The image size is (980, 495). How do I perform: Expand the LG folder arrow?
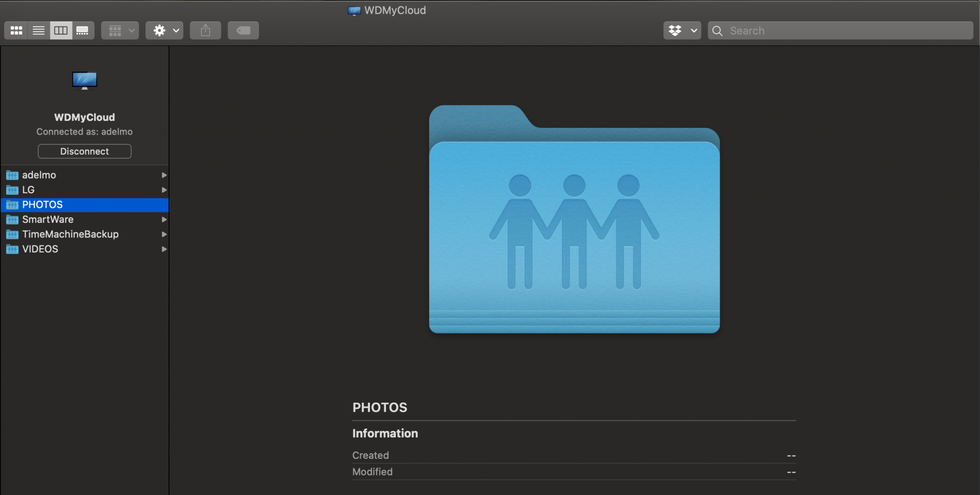pyautogui.click(x=164, y=189)
